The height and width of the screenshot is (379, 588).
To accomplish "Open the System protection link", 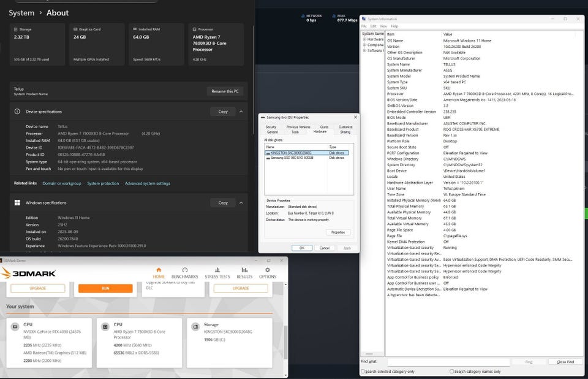I will pyautogui.click(x=103, y=183).
